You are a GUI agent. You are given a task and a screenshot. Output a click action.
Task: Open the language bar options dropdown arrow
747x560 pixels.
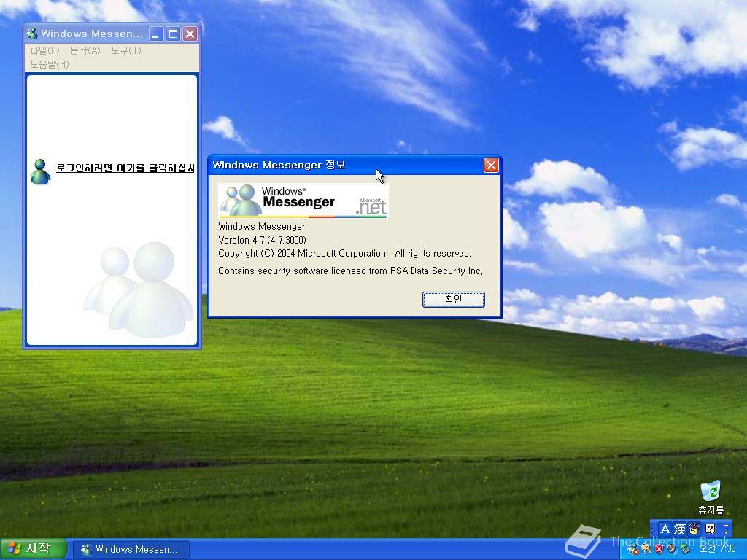tap(726, 532)
